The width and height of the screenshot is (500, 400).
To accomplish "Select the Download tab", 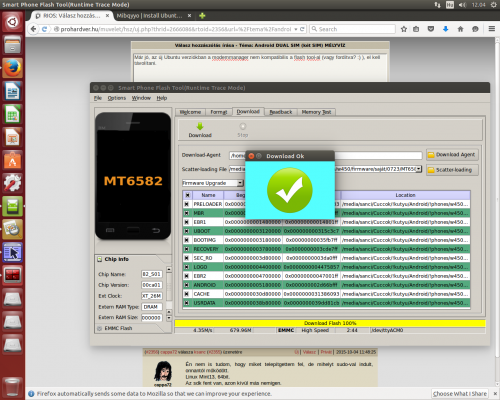I will tap(248, 112).
